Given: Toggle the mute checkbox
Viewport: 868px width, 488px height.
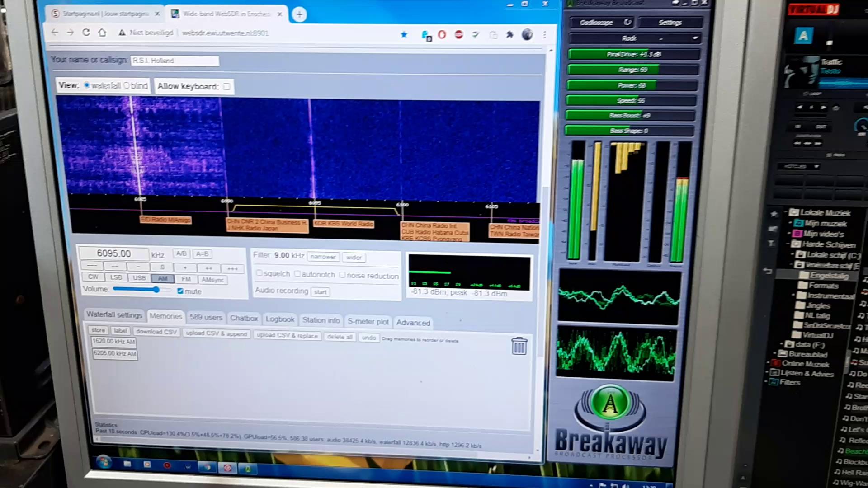Looking at the screenshot, I should click(x=180, y=291).
